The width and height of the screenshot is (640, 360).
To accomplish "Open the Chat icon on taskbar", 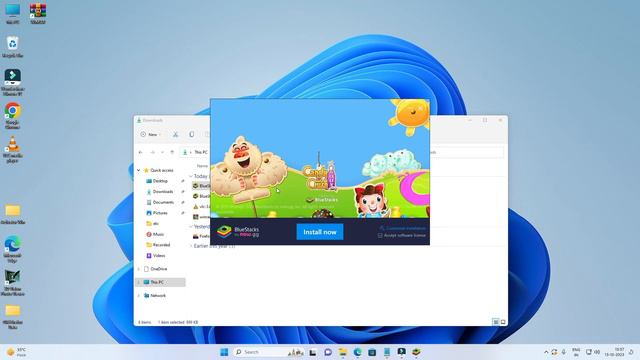I will 328,352.
